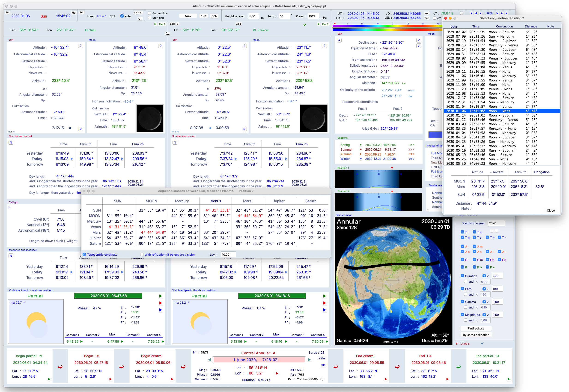This screenshot has width=569, height=392.
Task: Open the 3D eclipse view
Action: (x=323, y=365)
